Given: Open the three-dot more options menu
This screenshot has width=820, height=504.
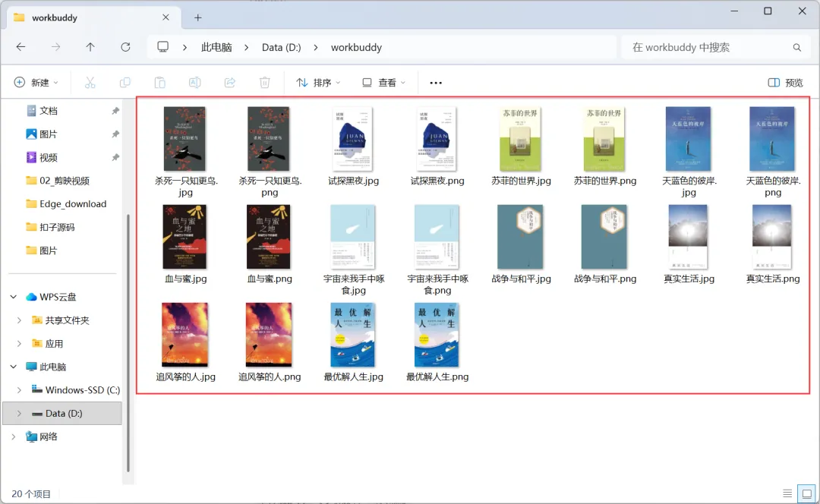Looking at the screenshot, I should point(436,83).
